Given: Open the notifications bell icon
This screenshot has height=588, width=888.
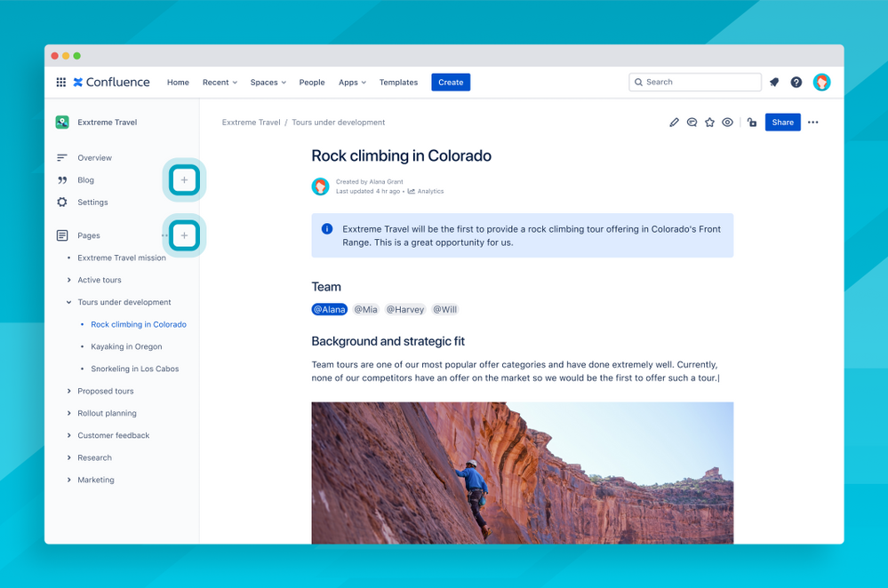Looking at the screenshot, I should click(x=774, y=82).
